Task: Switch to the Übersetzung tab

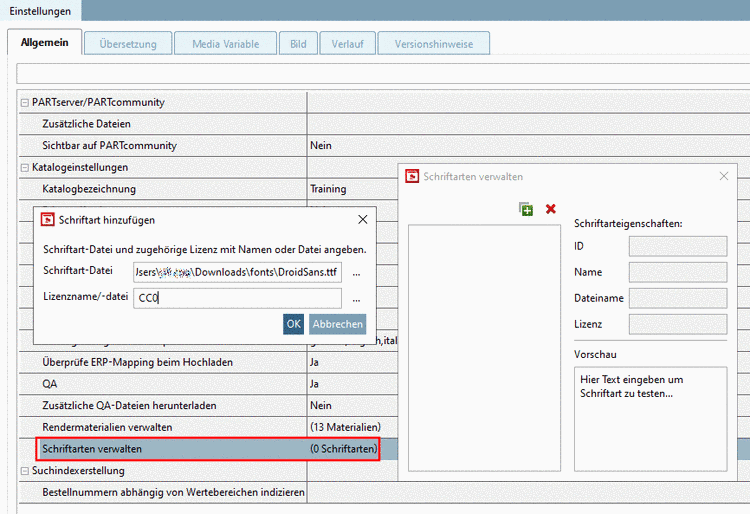Action: tap(127, 44)
